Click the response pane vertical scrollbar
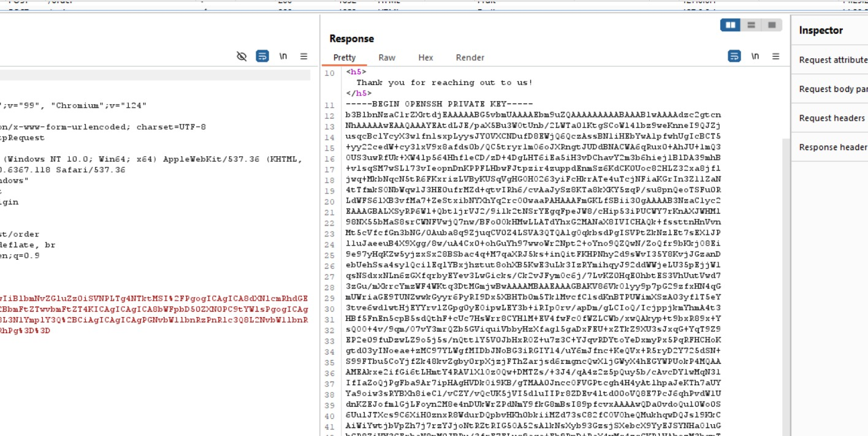 coord(786,245)
